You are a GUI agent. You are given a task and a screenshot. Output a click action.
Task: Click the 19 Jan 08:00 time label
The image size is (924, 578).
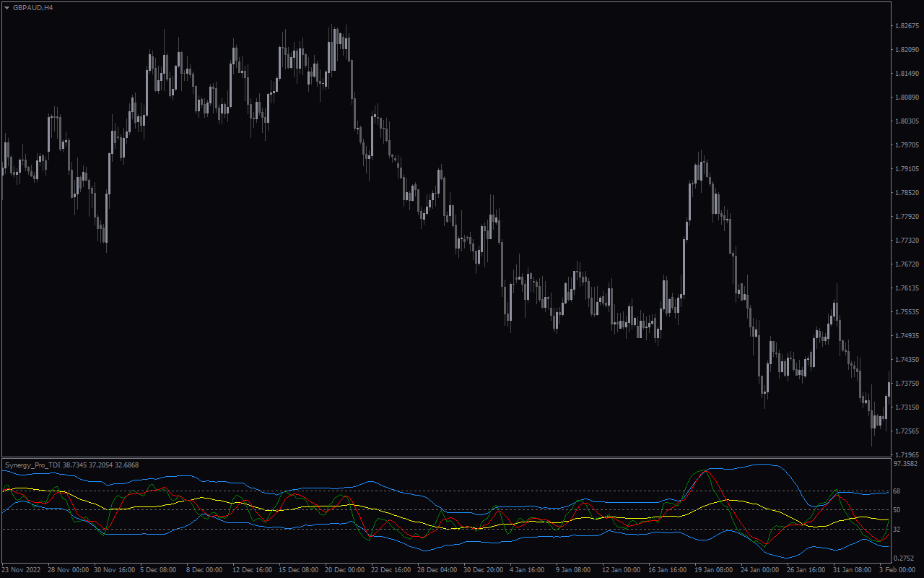[x=714, y=570]
